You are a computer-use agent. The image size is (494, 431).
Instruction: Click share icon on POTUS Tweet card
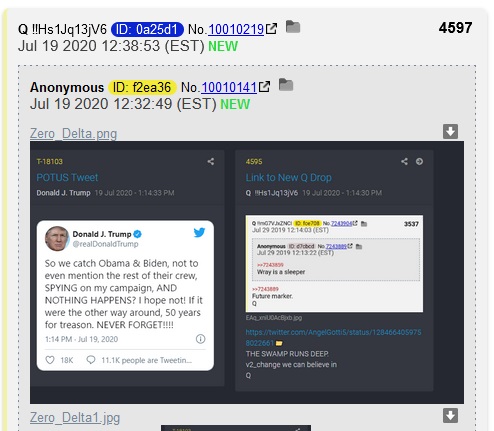211,162
